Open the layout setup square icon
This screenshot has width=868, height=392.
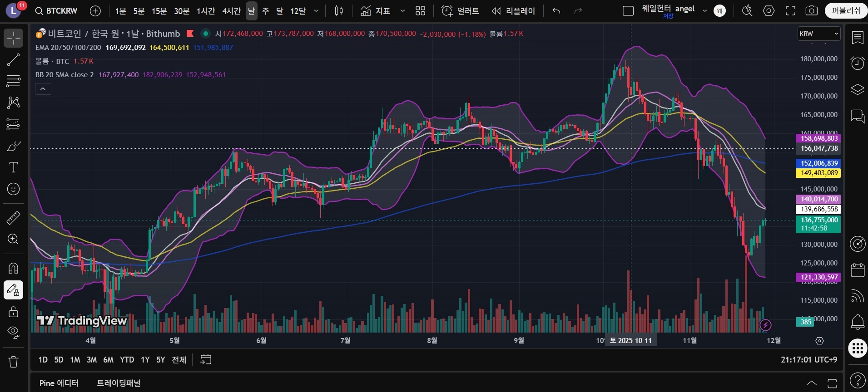click(628, 11)
